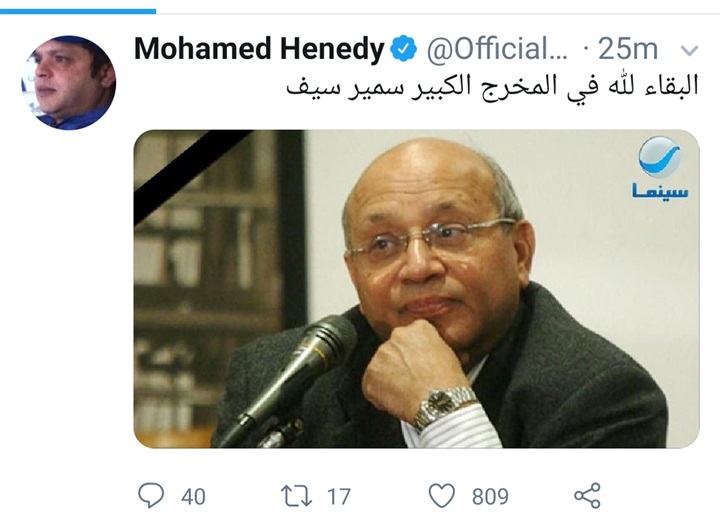
Task: Click the wristwatch in the photo
Action: click(443, 407)
